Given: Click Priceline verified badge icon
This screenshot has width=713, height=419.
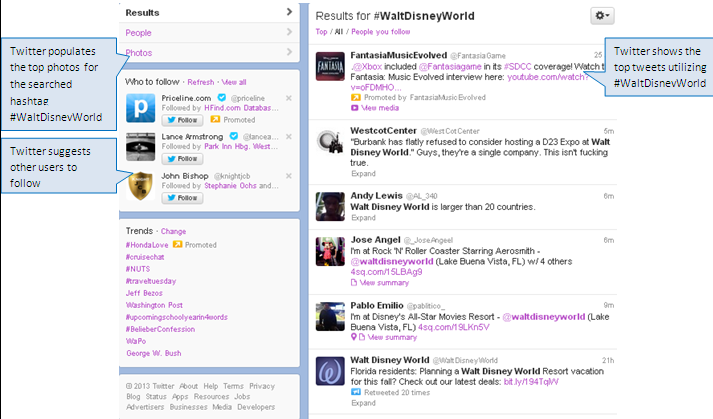Looking at the screenshot, I should 221,97.
